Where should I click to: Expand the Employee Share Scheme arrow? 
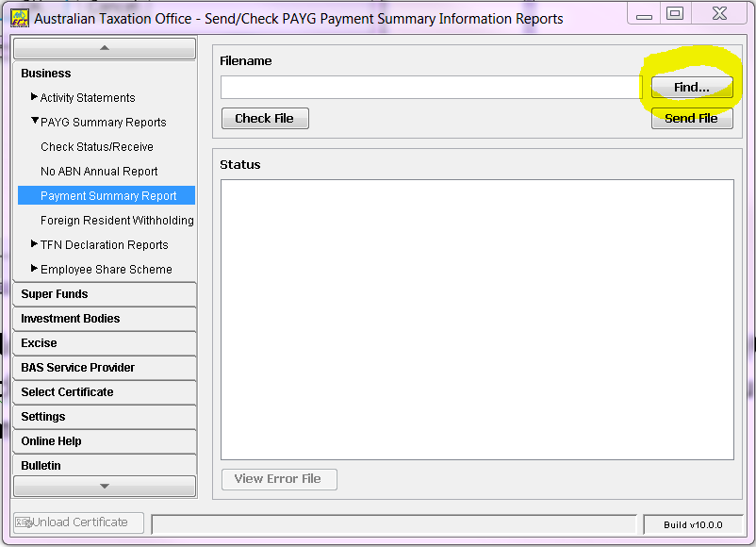[34, 269]
